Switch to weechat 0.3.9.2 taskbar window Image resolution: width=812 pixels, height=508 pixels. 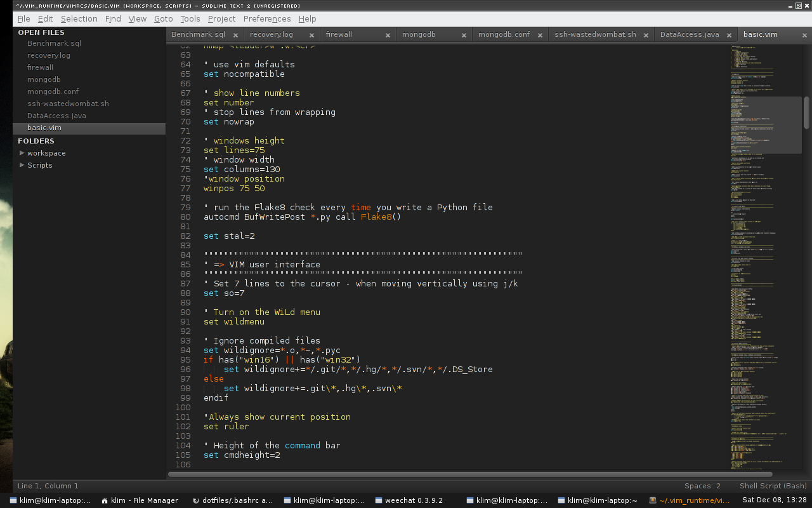point(409,500)
